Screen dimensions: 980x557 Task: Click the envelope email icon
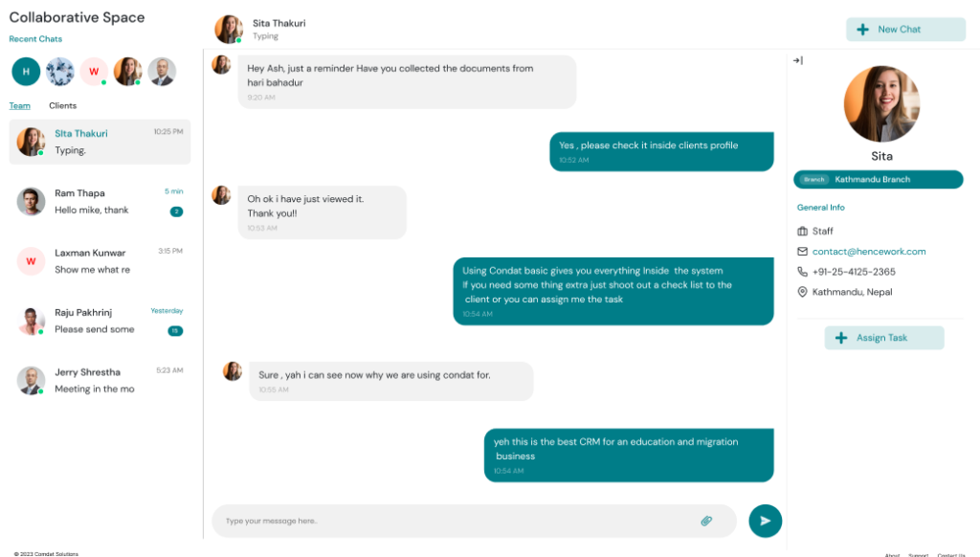coord(802,252)
